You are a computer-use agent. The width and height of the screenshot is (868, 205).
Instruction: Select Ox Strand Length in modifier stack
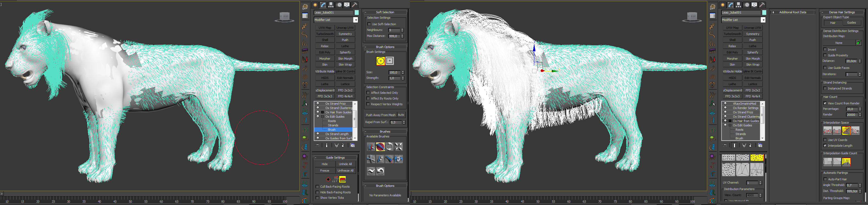pyautogui.click(x=337, y=134)
